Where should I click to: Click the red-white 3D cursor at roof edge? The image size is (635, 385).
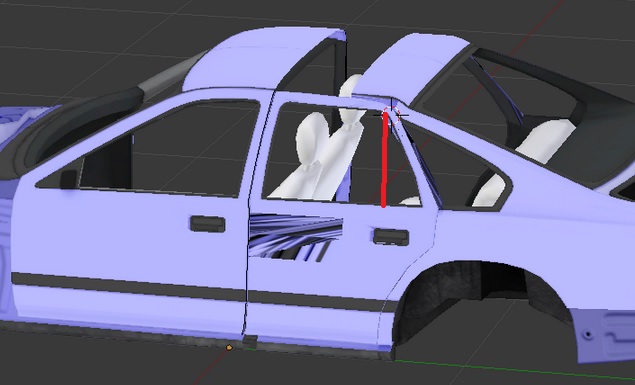click(x=391, y=115)
